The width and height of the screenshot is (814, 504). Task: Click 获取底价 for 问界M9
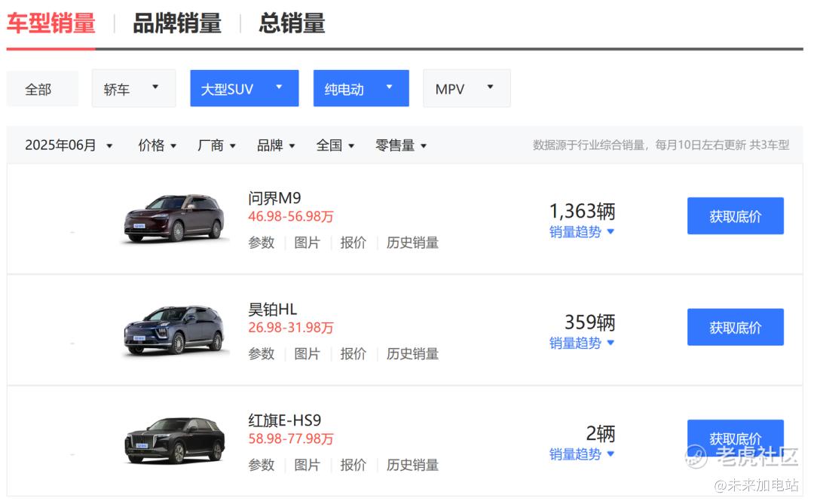click(736, 216)
